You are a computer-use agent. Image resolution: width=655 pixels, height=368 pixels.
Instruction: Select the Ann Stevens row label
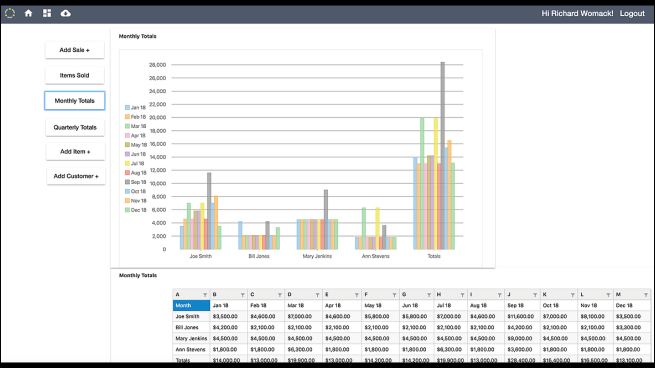(x=191, y=350)
